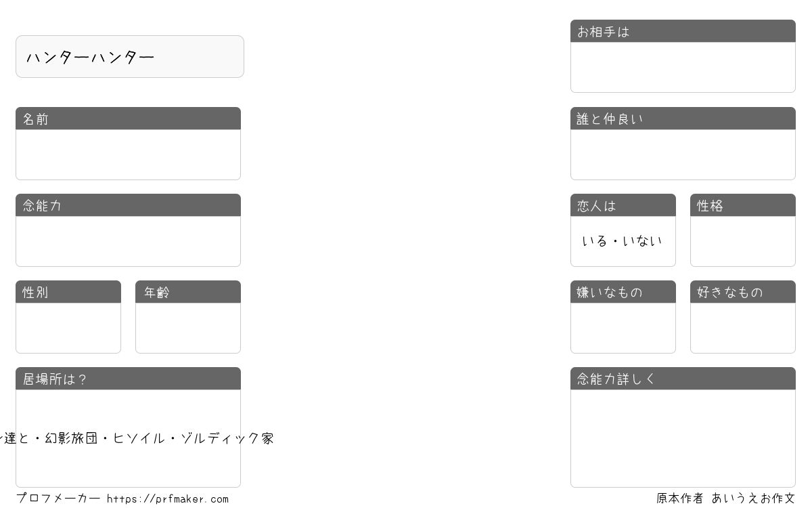The width and height of the screenshot is (812, 508).
Task: Choose いる・いない under 恋人は
Action: pyautogui.click(x=623, y=241)
